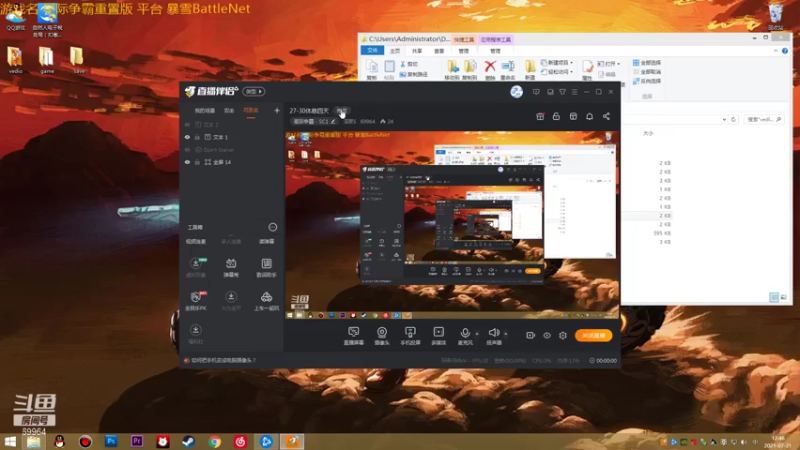Image resolution: width=800 pixels, height=450 pixels.
Task: Open the 主页 ribbon tab in Explorer
Action: tap(395, 51)
